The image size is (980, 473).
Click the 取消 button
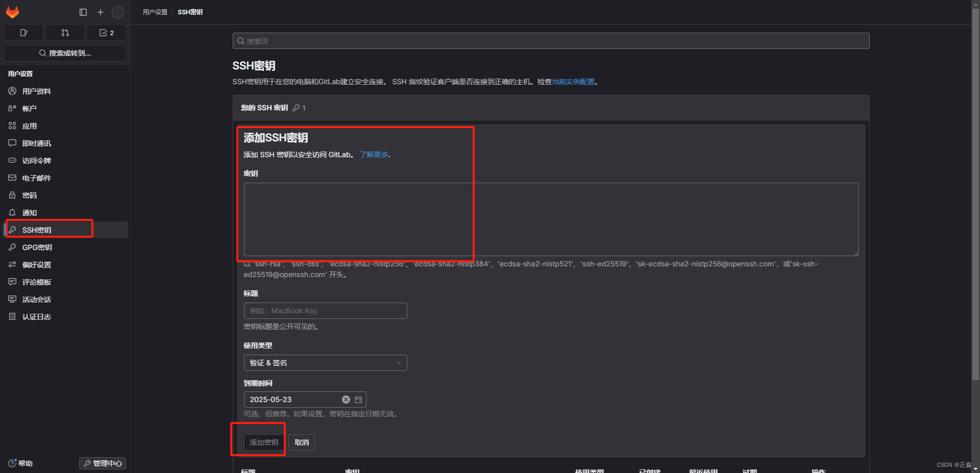301,442
